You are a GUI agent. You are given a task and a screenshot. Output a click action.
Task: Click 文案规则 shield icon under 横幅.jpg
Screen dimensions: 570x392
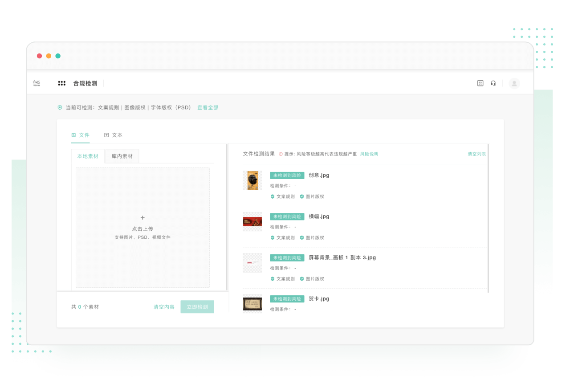tap(273, 238)
